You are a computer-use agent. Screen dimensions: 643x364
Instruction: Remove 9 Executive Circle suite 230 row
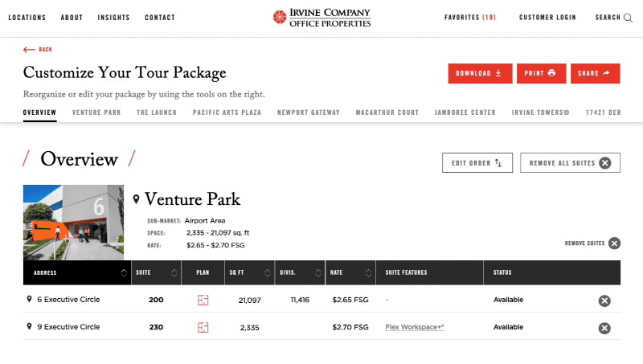click(604, 328)
